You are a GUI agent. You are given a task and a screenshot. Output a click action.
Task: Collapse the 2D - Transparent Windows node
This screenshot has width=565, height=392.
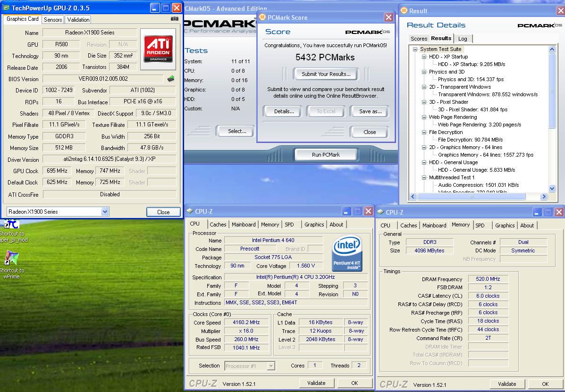point(424,87)
